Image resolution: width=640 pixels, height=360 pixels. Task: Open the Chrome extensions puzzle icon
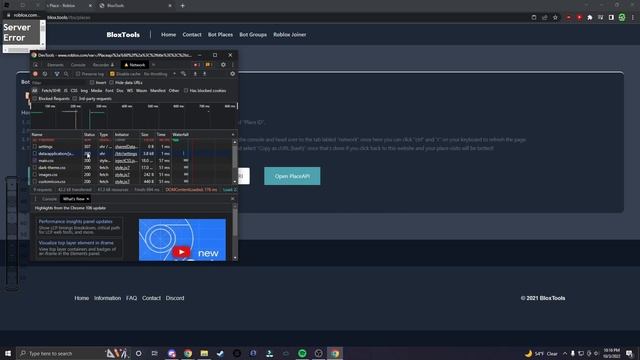click(x=589, y=18)
